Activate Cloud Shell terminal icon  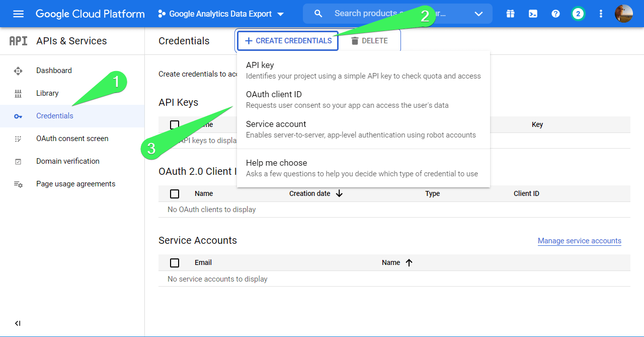tap(533, 14)
